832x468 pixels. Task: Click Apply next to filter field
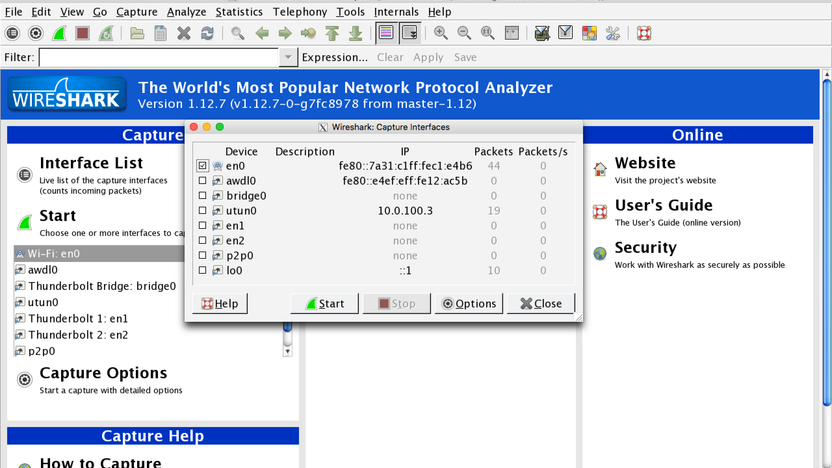tap(428, 57)
